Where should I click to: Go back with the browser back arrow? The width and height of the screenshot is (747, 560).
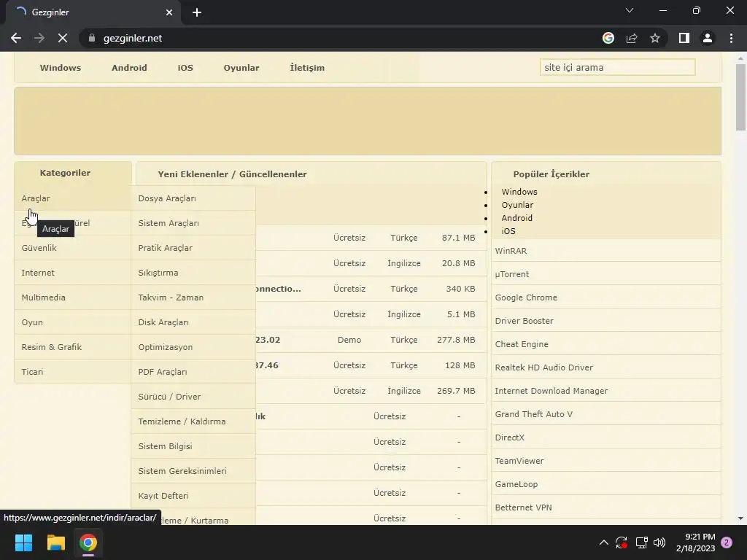pos(16,38)
